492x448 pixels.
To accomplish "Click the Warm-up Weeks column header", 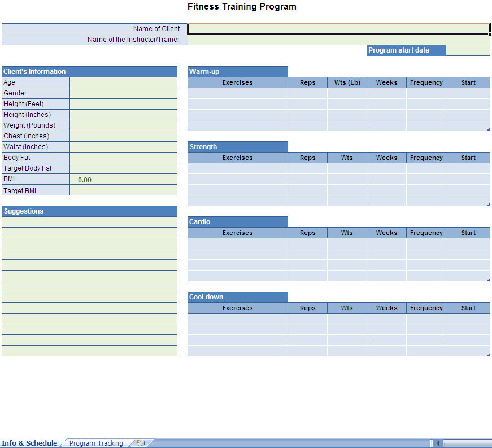I will pyautogui.click(x=386, y=82).
